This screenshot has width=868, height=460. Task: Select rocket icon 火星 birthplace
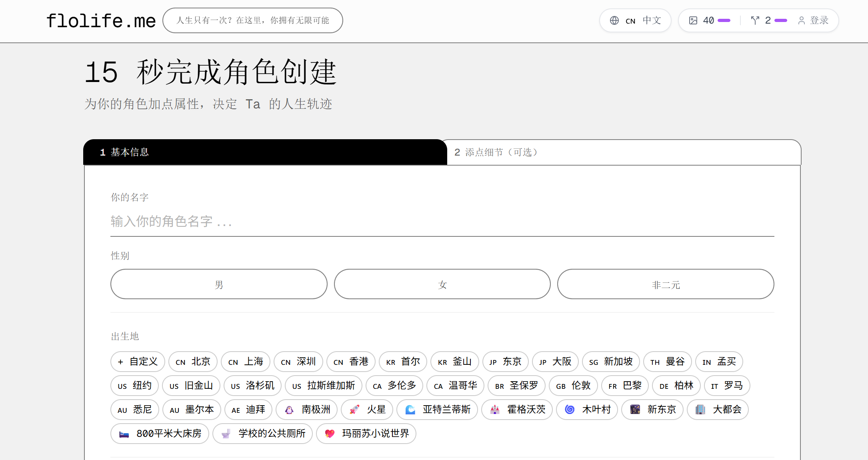coord(368,410)
